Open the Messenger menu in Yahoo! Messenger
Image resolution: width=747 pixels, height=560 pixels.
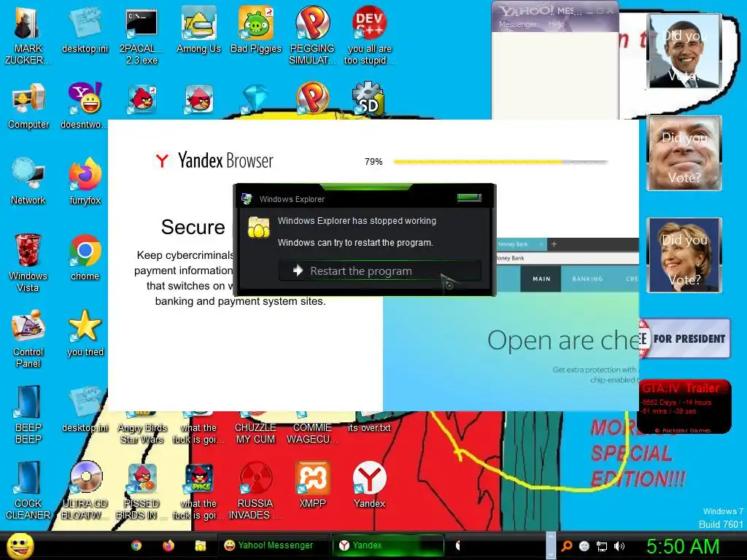518,24
